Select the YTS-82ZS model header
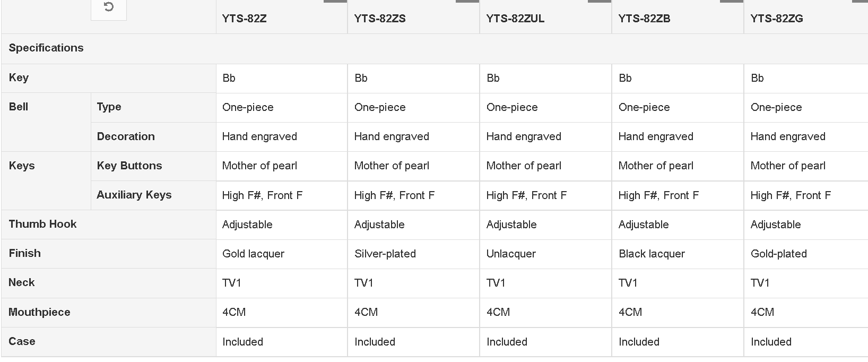 pos(380,19)
